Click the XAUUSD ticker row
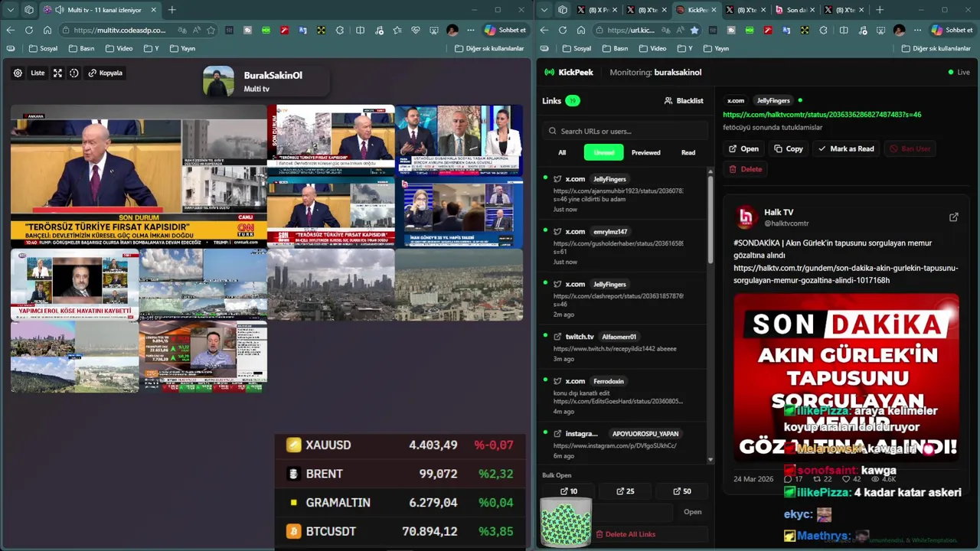This screenshot has width=980, height=551. click(x=400, y=445)
